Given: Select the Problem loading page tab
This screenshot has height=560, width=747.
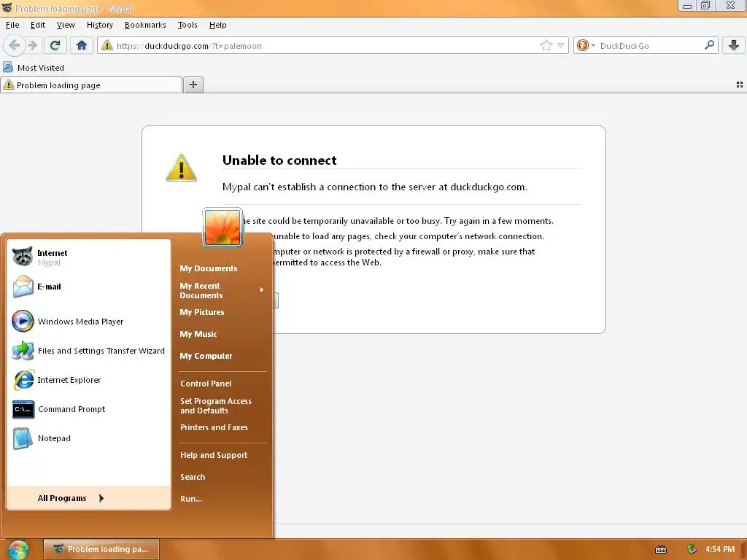Looking at the screenshot, I should click(x=91, y=85).
